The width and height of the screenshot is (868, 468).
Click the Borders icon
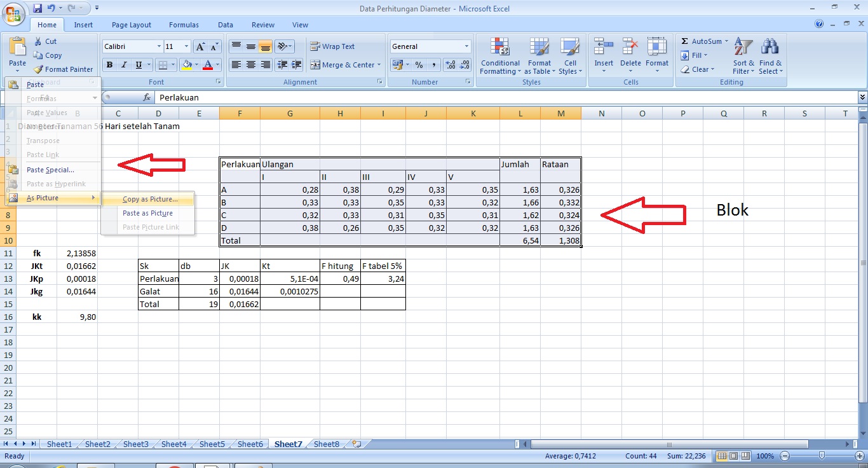(x=162, y=65)
